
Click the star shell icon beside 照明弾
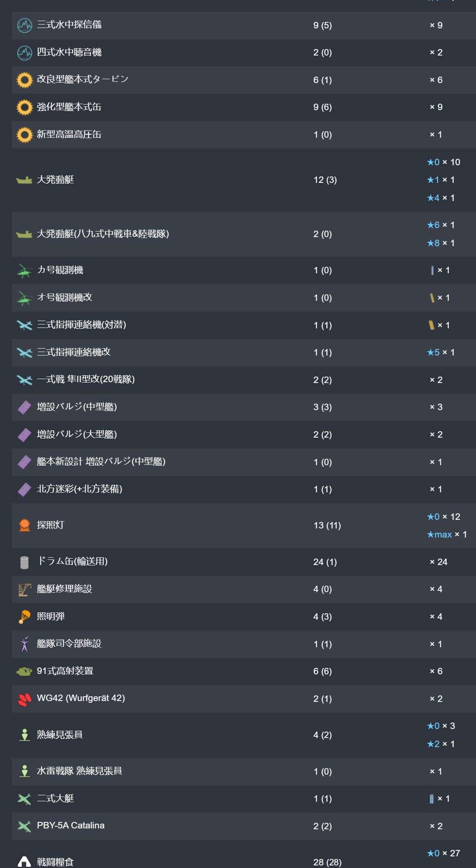pyautogui.click(x=25, y=617)
